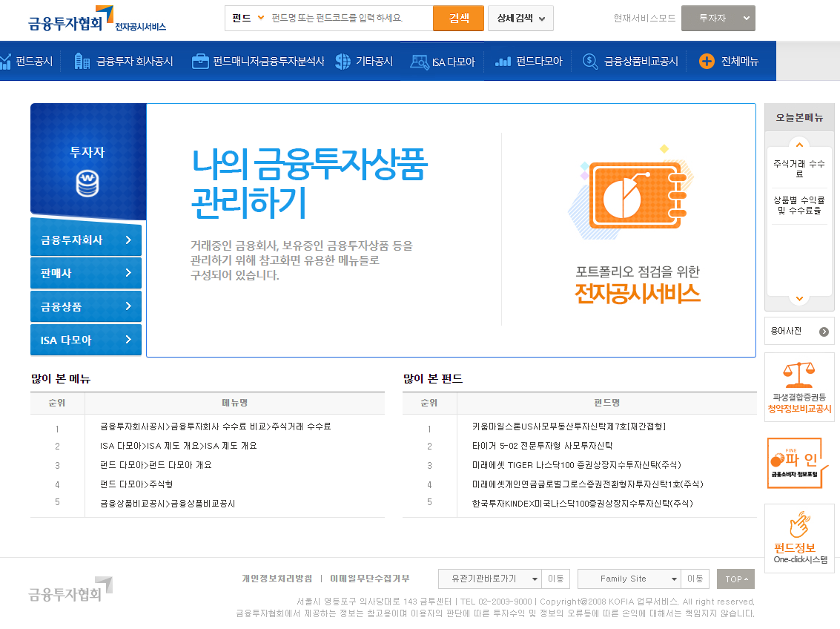This screenshot has height=629, width=840.
Task: Open the 펀드정보 One-click시스템 banner
Action: click(x=799, y=538)
